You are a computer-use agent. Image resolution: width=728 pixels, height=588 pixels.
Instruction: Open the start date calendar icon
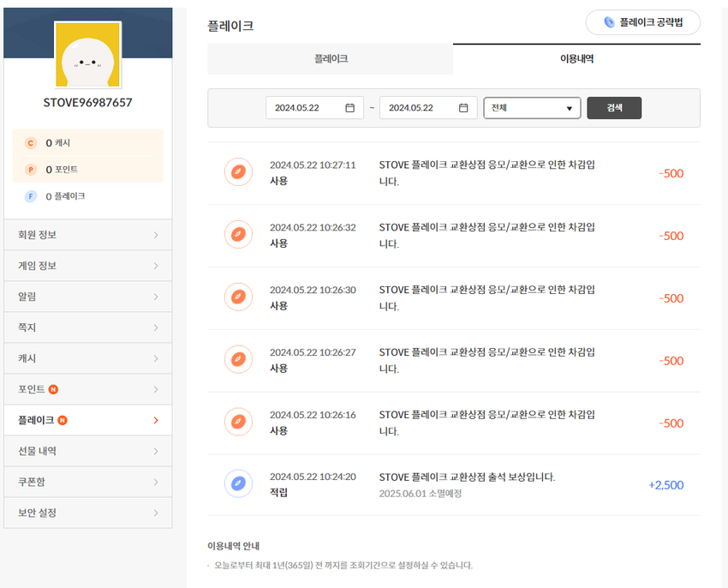coord(349,108)
